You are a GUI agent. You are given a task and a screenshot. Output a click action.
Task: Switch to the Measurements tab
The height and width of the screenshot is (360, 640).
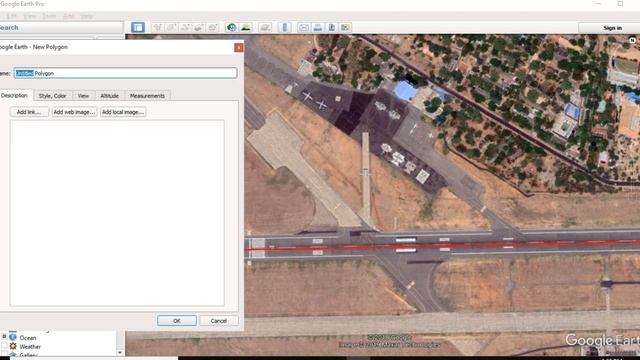(147, 96)
